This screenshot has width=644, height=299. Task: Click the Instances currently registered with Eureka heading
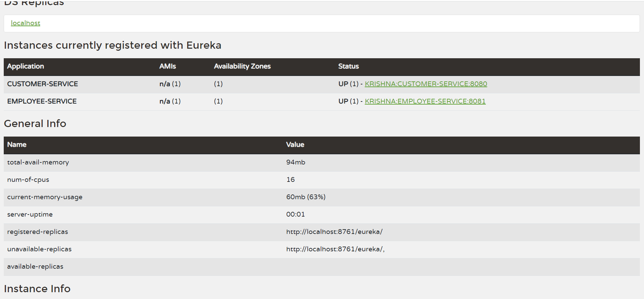[x=112, y=45]
